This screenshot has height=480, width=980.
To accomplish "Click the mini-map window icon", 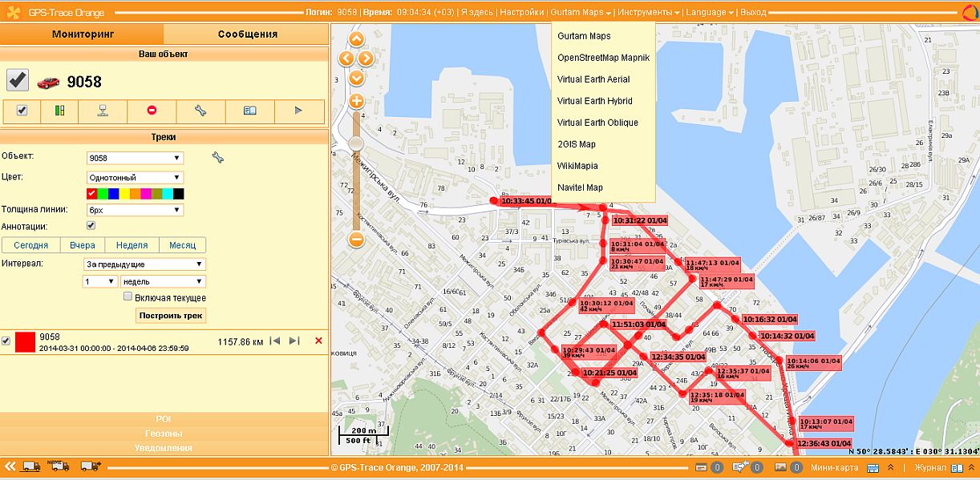I will tap(873, 467).
